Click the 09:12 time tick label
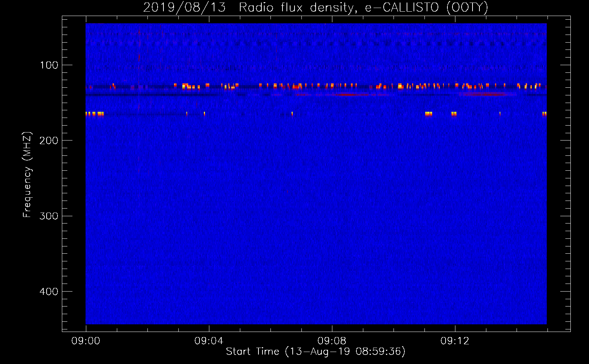The width and height of the screenshot is (589, 364). click(455, 341)
